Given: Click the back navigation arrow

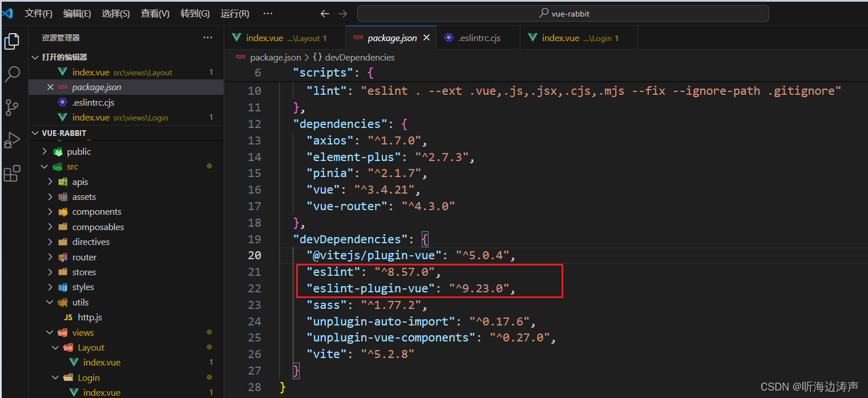Looking at the screenshot, I should (x=325, y=13).
